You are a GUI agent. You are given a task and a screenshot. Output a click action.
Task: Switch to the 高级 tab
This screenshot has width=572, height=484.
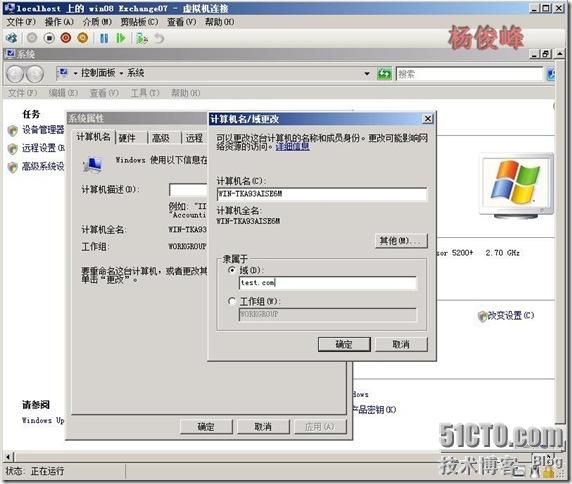click(x=161, y=138)
